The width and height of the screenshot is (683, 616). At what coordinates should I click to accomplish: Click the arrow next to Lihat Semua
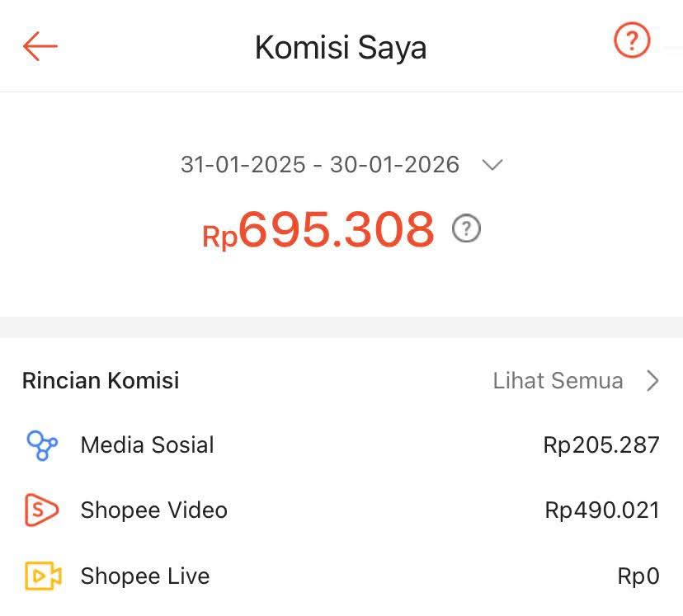click(652, 381)
